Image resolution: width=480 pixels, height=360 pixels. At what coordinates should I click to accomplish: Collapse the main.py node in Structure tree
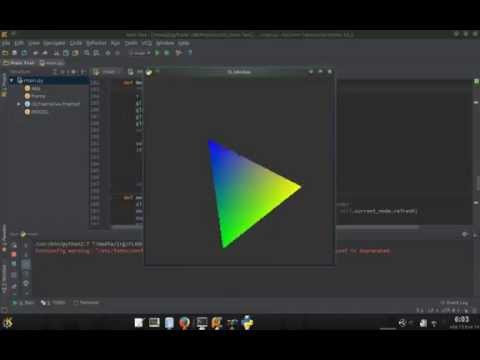click(x=12, y=80)
